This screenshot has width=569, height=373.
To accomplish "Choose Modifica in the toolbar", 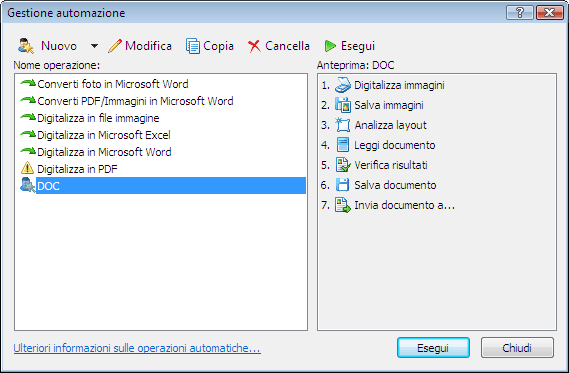I will point(148,46).
